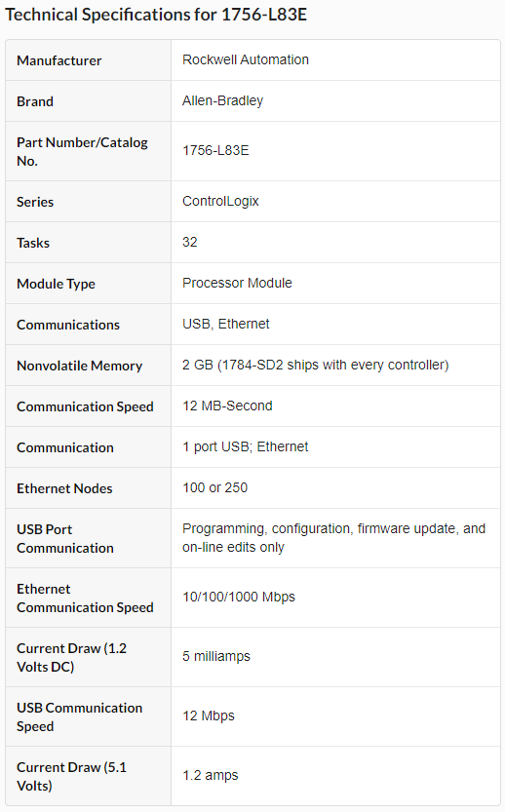Click the 5 milliamps value
This screenshot has width=505, height=812.
[x=216, y=657]
